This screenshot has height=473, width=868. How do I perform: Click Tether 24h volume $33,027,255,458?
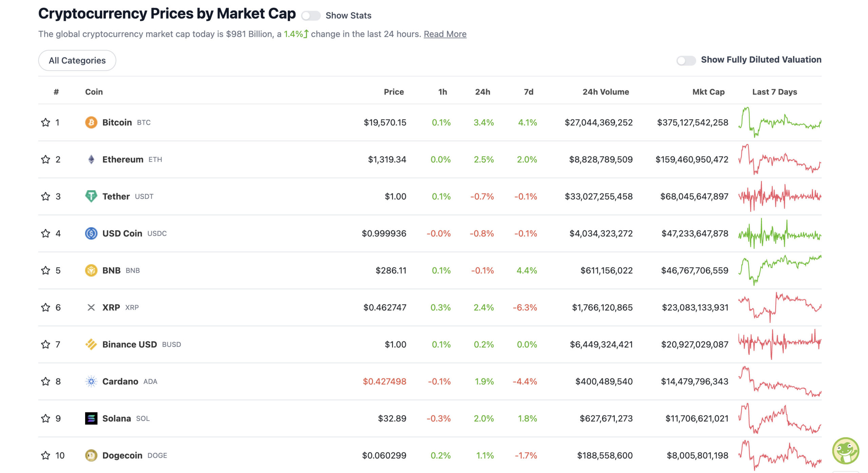click(x=598, y=196)
